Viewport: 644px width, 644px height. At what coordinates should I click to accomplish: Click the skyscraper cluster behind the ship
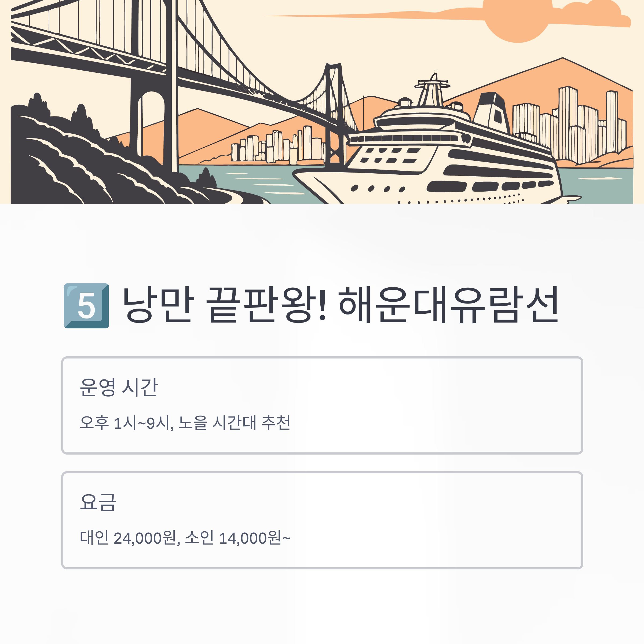click(569, 125)
